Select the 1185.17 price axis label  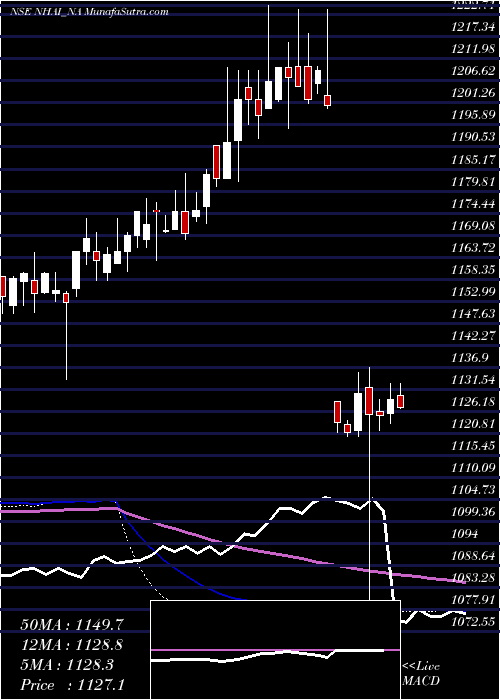click(472, 159)
